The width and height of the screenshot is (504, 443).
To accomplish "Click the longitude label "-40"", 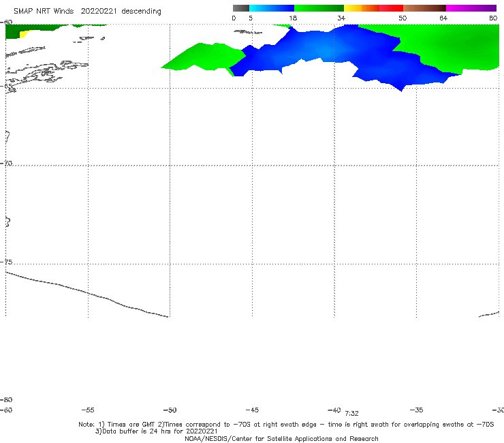I will (x=334, y=410).
